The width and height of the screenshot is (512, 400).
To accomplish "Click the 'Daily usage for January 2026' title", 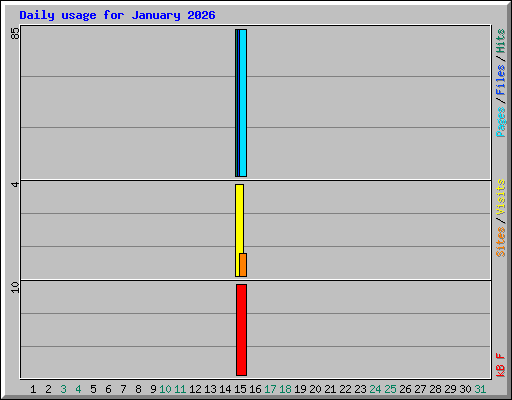I will [117, 15].
